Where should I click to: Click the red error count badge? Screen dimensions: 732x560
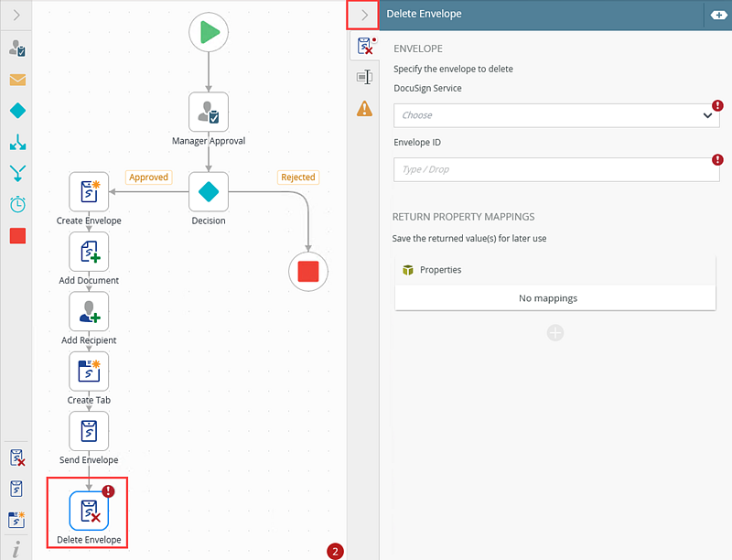(x=336, y=551)
